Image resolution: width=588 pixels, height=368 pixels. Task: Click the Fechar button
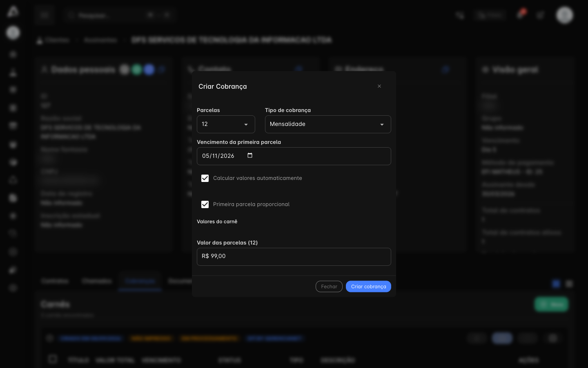[x=329, y=287]
